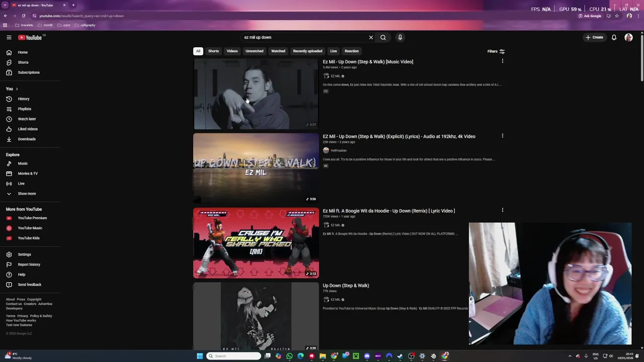This screenshot has height=362, width=644.
Task: Click the Create button
Action: click(594, 37)
